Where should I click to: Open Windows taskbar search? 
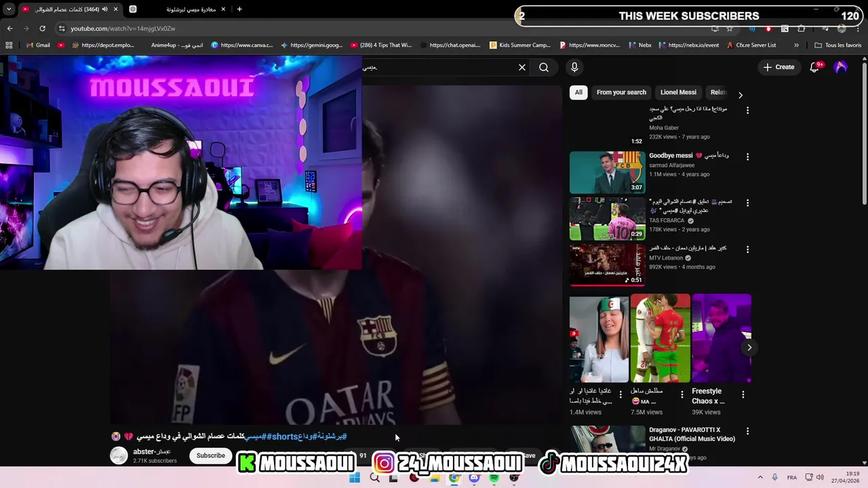tap(374, 478)
